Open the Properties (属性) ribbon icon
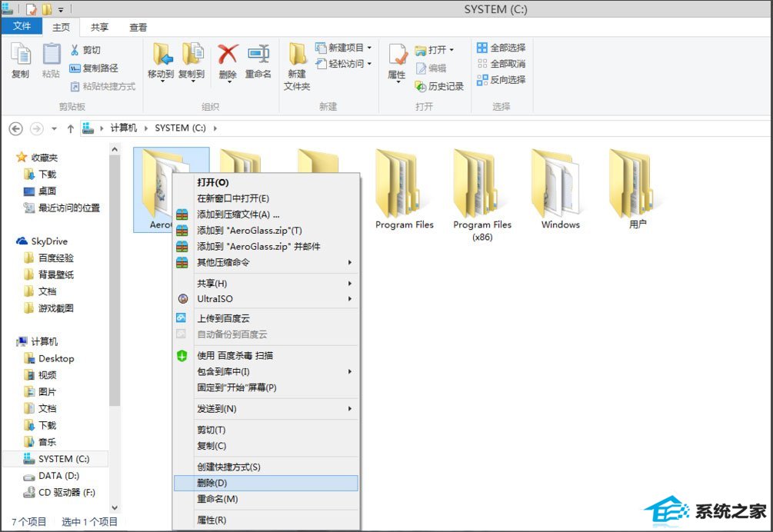 (396, 55)
